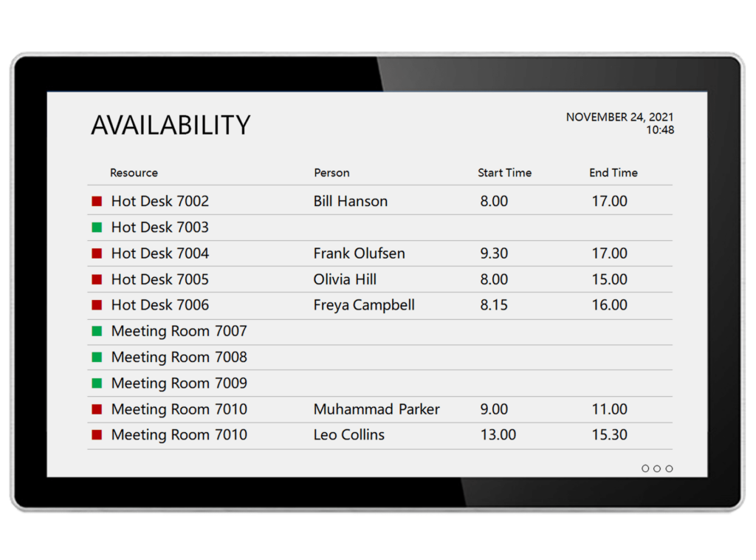Select the Leo Collins booking name
The height and width of the screenshot is (560, 756).
pos(348,435)
